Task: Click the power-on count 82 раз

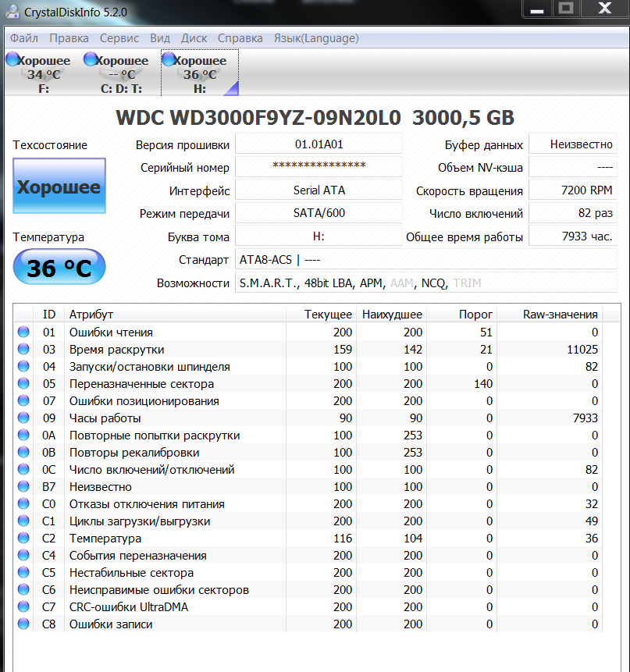Action: click(573, 213)
